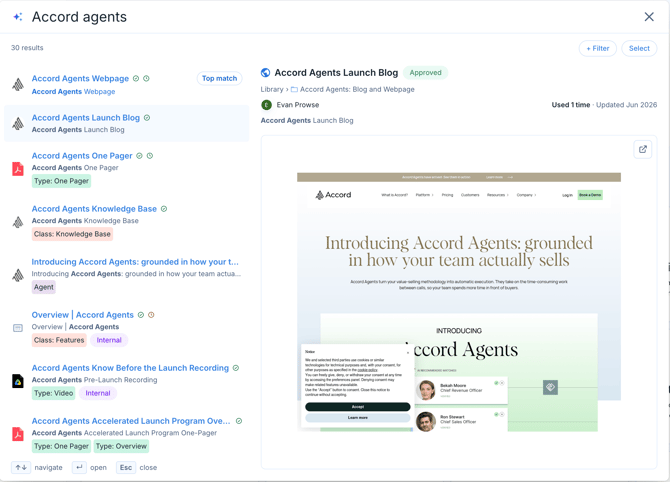Click the Type: Video tag
Image resolution: width=670 pixels, height=482 pixels.
53,393
